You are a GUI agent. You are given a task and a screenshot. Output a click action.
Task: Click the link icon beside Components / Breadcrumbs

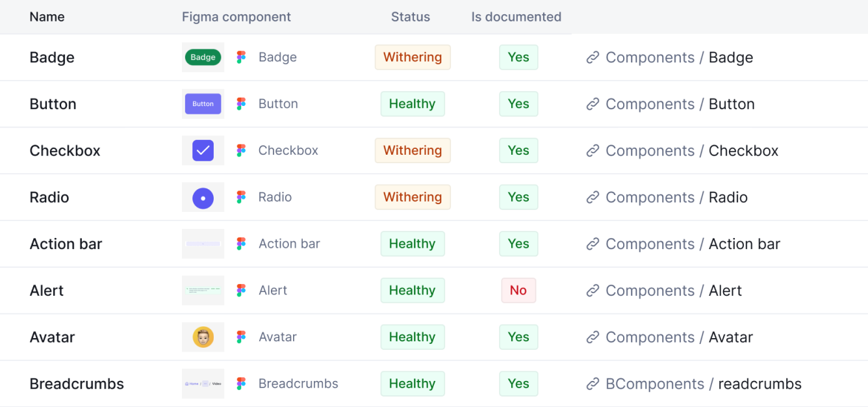593,384
